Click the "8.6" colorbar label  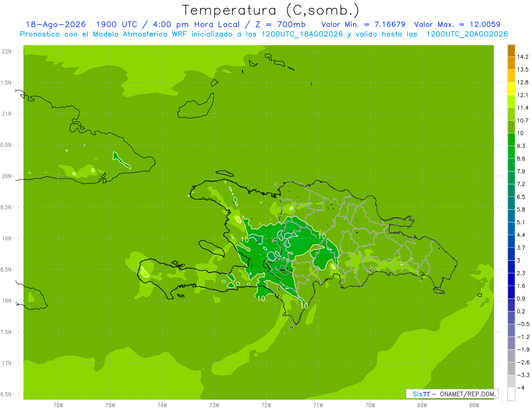(x=521, y=159)
